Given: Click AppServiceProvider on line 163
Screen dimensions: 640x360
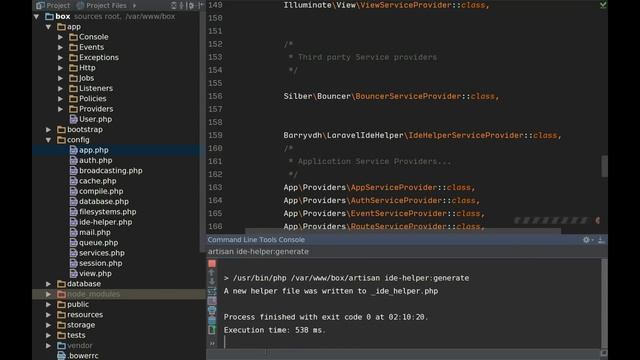Looking at the screenshot, I should [394, 187].
